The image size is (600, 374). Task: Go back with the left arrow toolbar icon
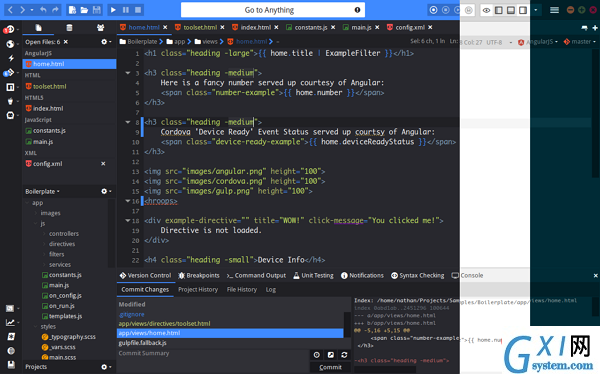(10, 10)
